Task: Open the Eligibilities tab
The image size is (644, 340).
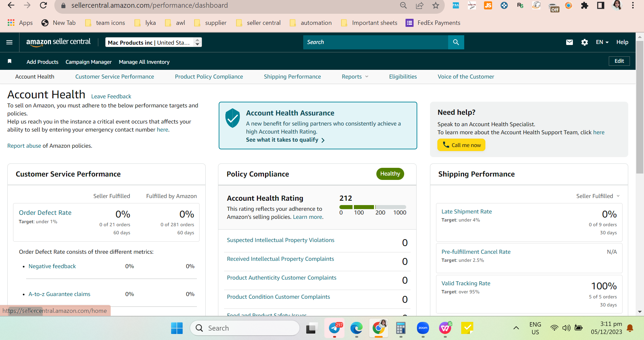Action: point(403,77)
